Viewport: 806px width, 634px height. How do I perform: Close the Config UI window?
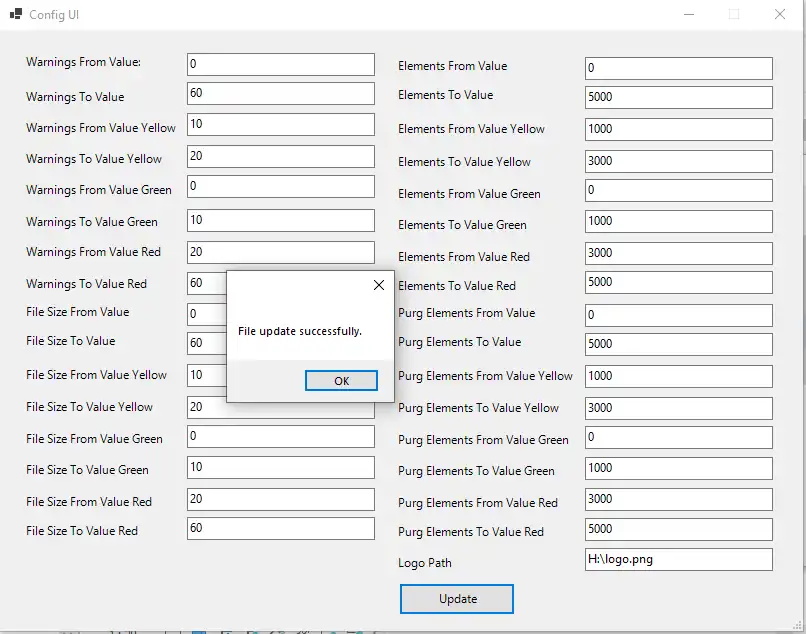[x=780, y=14]
